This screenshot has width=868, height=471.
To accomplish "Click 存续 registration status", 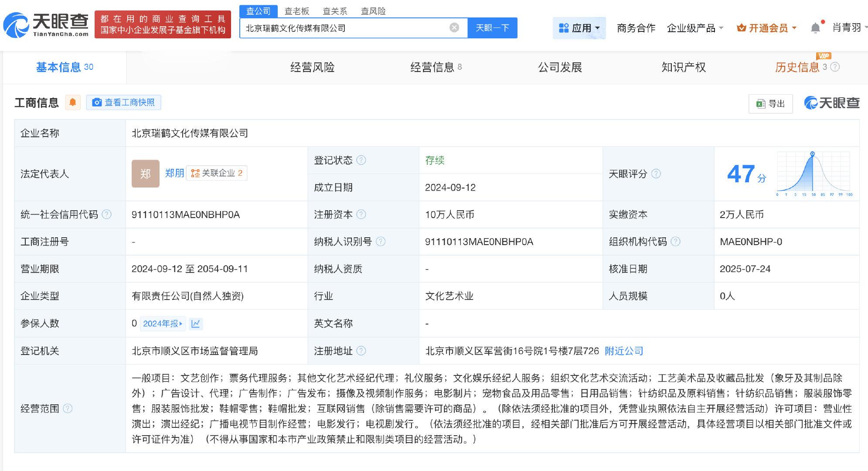I will tap(435, 160).
